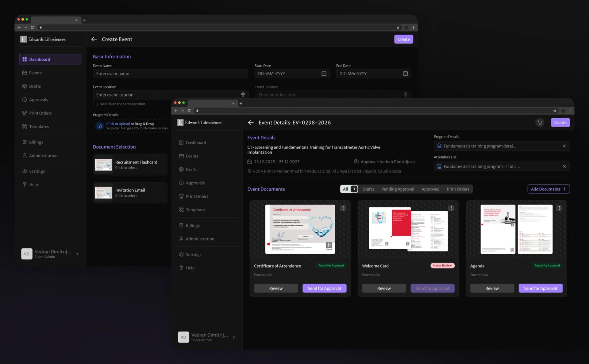Expand user profile chevron in back window sidebar
Viewport: 589px width, 364px height.
pyautogui.click(x=77, y=254)
